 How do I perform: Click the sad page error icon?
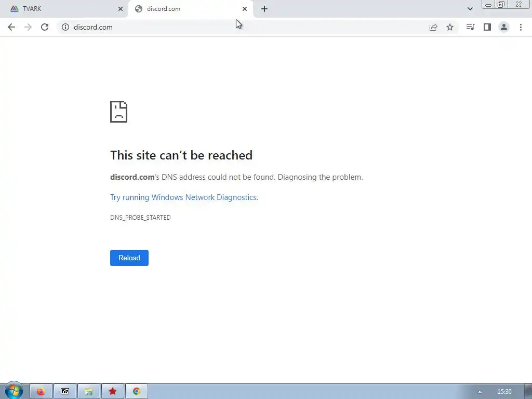pos(119,112)
